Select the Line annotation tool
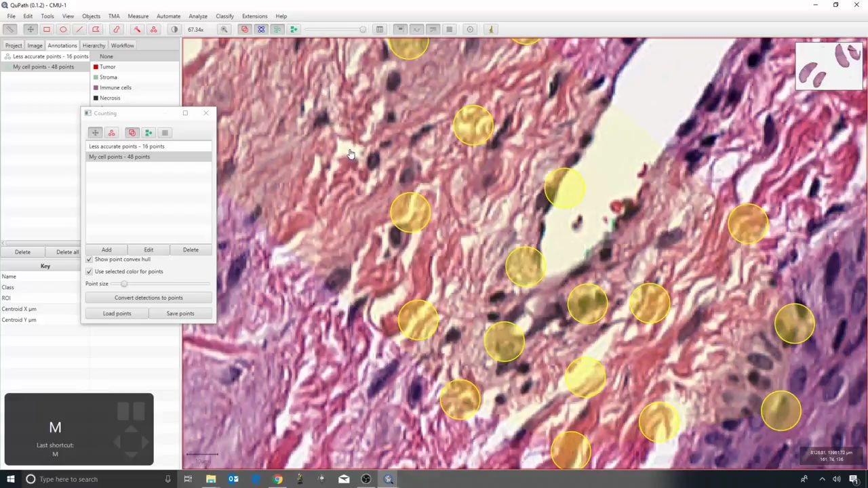The width and height of the screenshot is (868, 488). click(79, 29)
